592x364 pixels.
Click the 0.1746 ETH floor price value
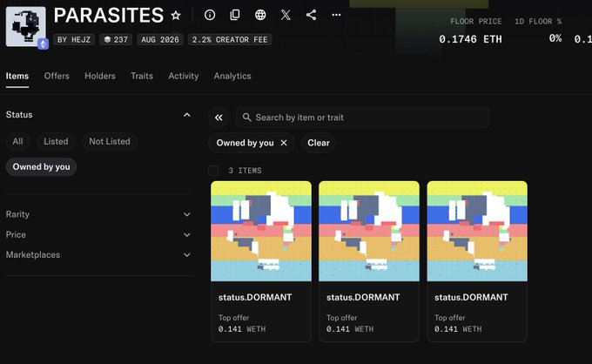pos(470,39)
